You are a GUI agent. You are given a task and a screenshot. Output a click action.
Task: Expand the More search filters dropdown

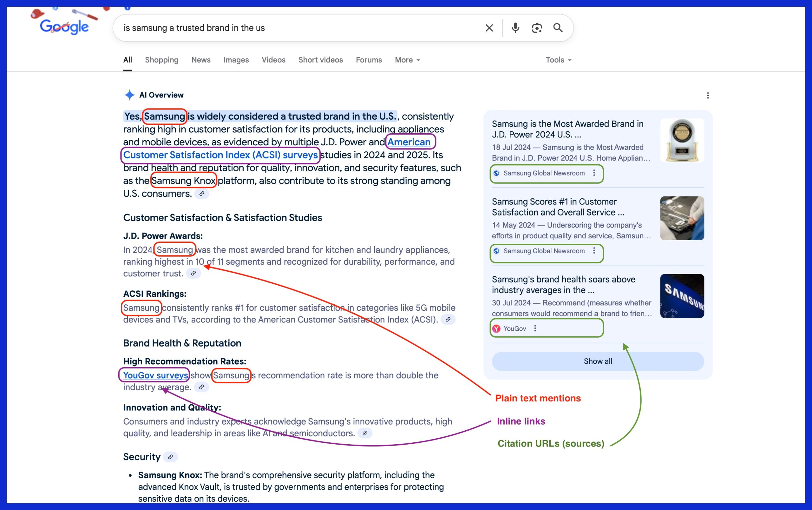407,60
